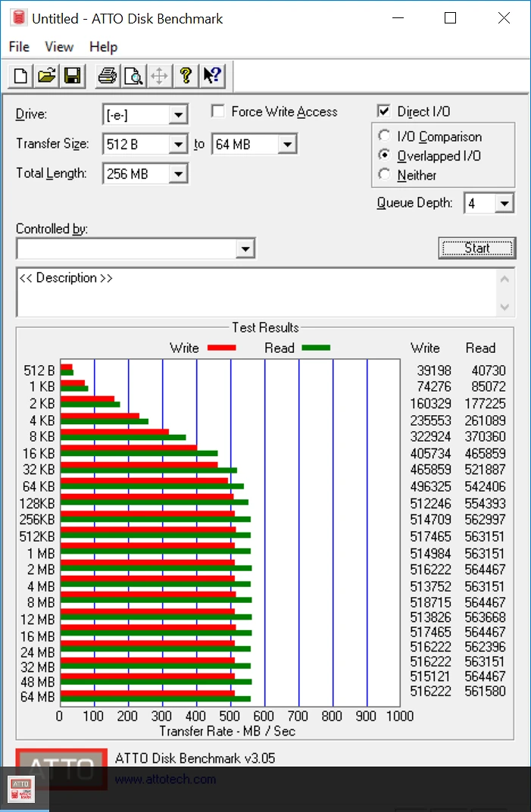Open the View menu

coord(59,47)
